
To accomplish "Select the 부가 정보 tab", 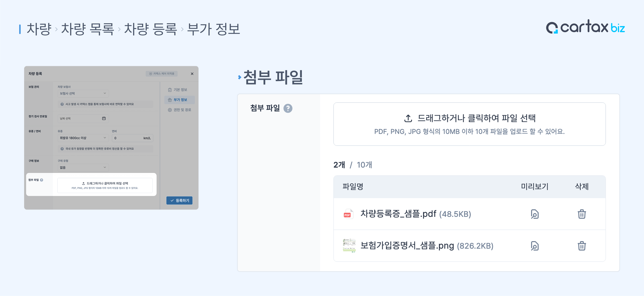I will pos(180,100).
